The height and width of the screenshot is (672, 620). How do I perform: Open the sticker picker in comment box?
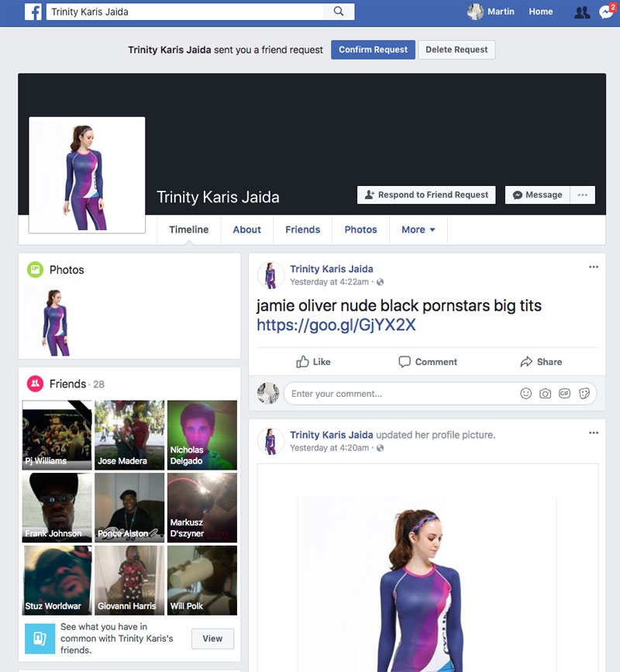coord(584,394)
